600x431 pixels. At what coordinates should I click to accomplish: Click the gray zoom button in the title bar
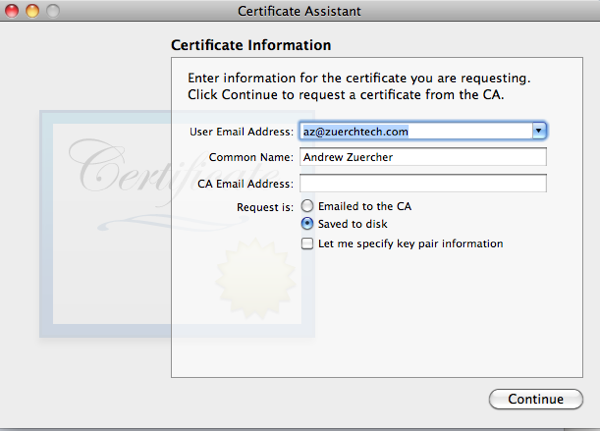pyautogui.click(x=53, y=11)
